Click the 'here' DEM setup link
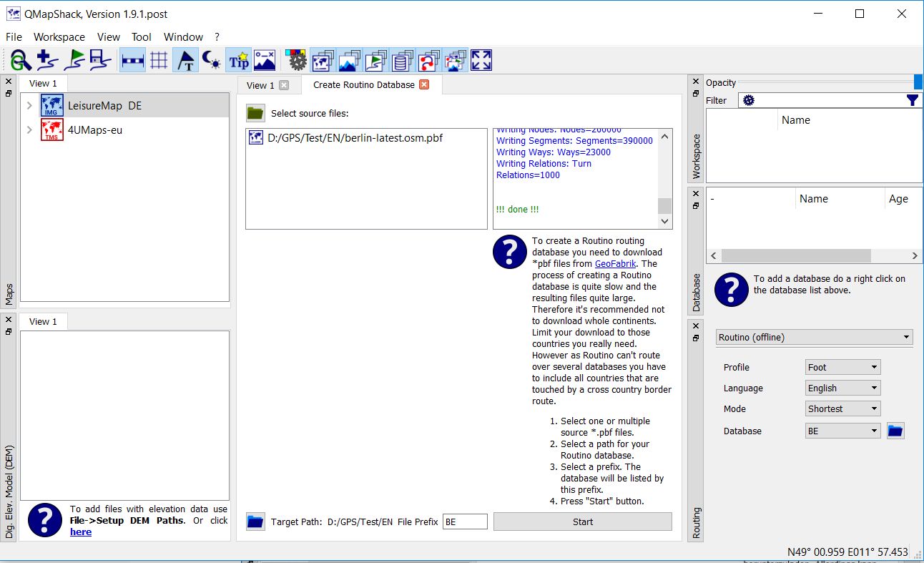 pyautogui.click(x=81, y=532)
